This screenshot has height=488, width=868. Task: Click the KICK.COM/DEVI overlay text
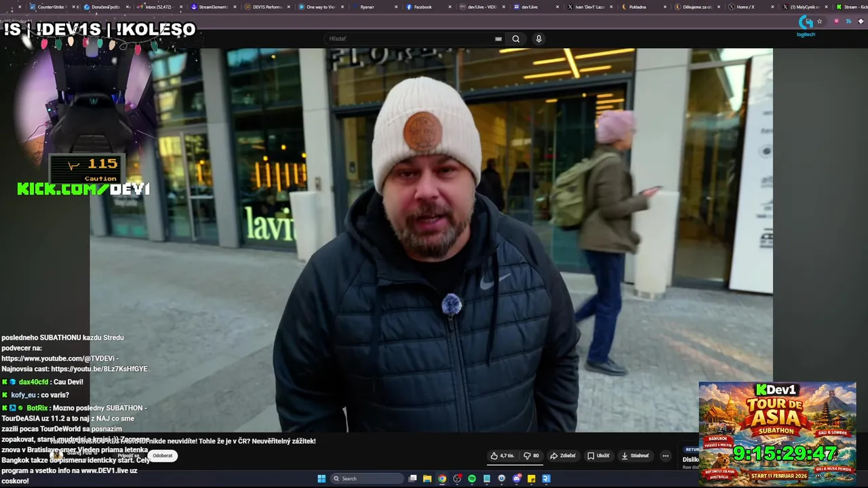[83, 189]
